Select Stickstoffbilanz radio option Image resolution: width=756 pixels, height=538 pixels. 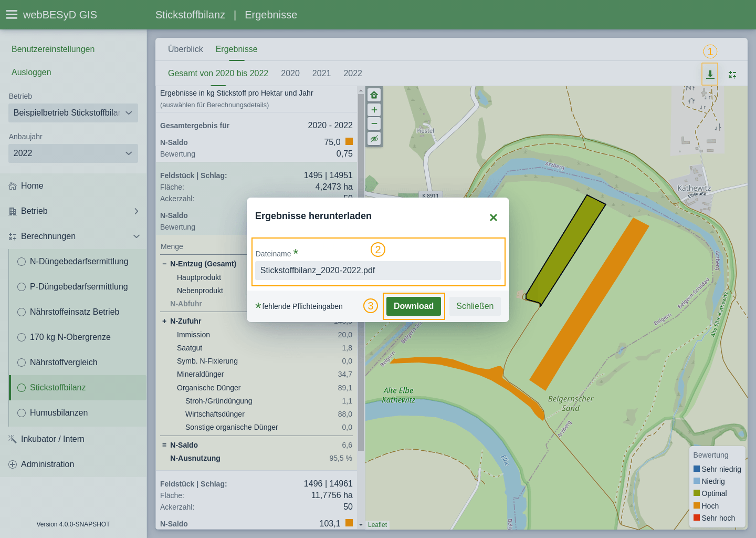22,388
